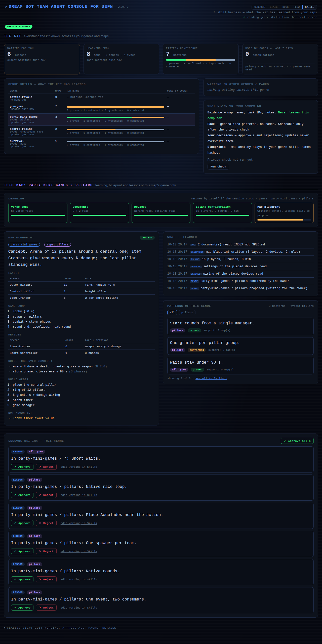Select the sports-racing genre row
The height and width of the screenshot is (644, 322).
pos(102,132)
